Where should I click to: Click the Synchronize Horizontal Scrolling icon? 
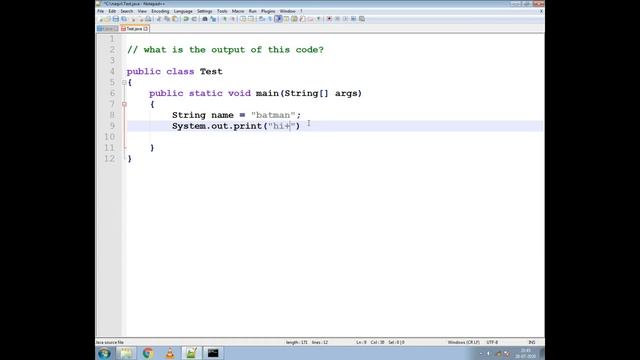coord(251,19)
